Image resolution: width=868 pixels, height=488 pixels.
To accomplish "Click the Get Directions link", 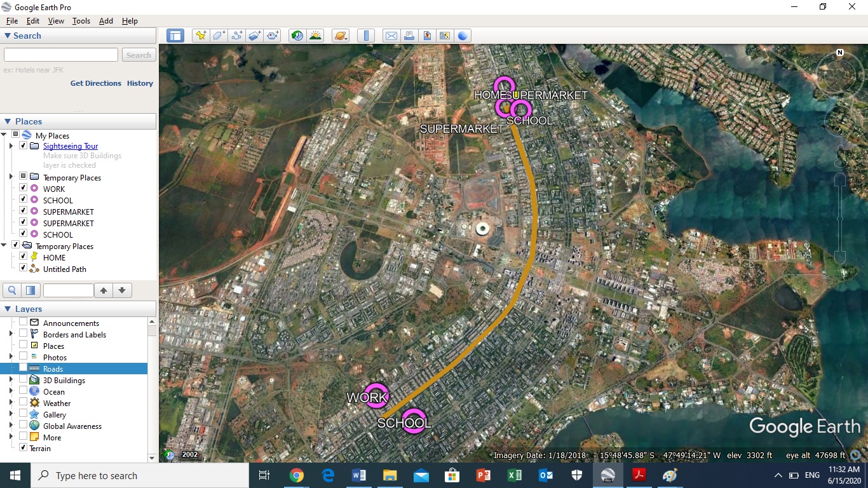I will (x=96, y=83).
